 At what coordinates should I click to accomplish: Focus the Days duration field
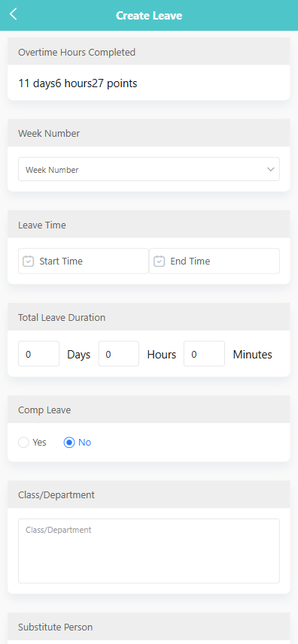click(x=38, y=354)
